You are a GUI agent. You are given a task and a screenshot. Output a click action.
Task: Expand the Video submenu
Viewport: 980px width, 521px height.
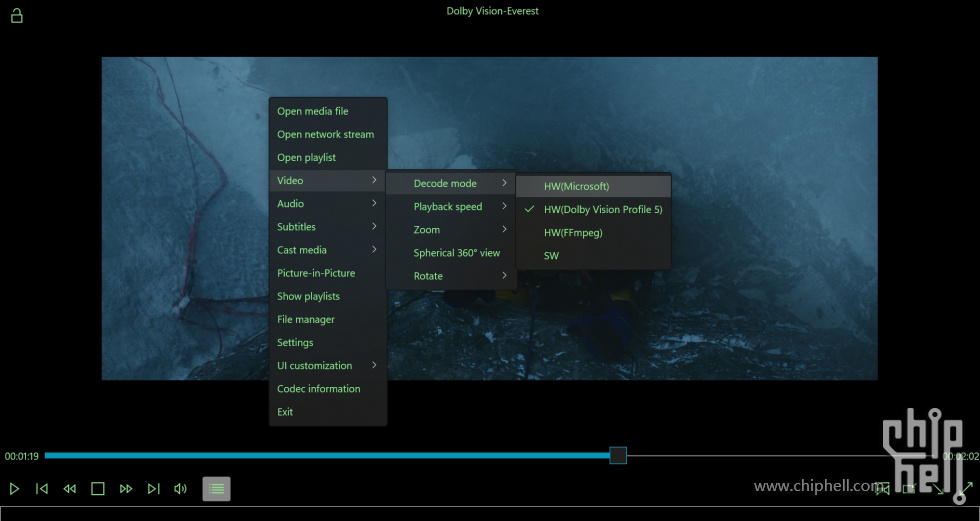[x=328, y=181]
